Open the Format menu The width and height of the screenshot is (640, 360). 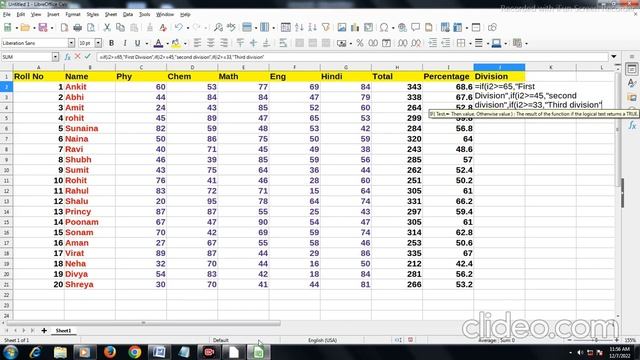pyautogui.click(x=73, y=14)
